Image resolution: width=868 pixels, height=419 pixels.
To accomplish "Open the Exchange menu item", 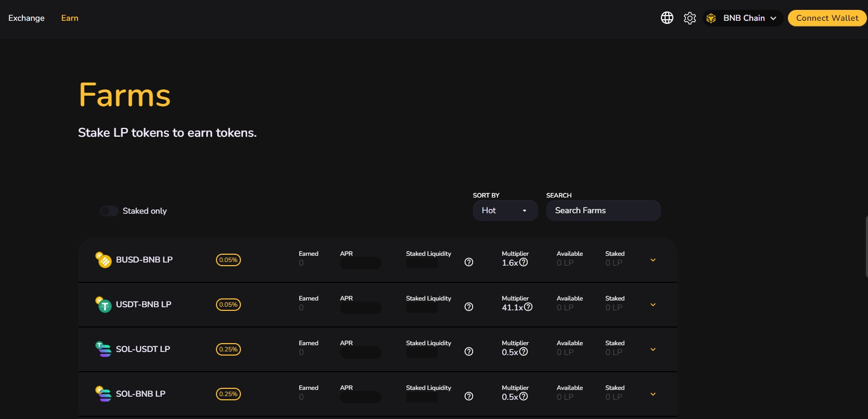I will click(27, 18).
